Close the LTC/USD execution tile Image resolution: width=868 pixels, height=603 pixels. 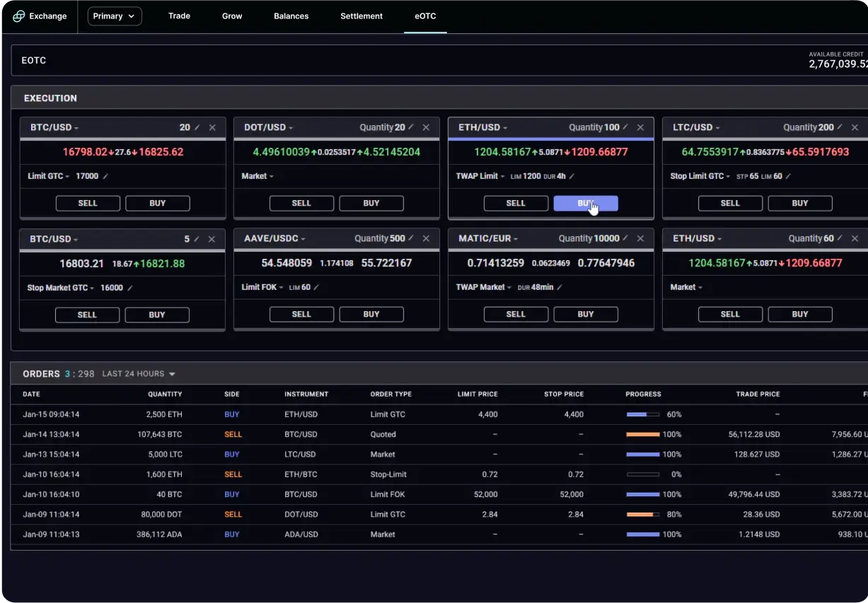coord(855,127)
